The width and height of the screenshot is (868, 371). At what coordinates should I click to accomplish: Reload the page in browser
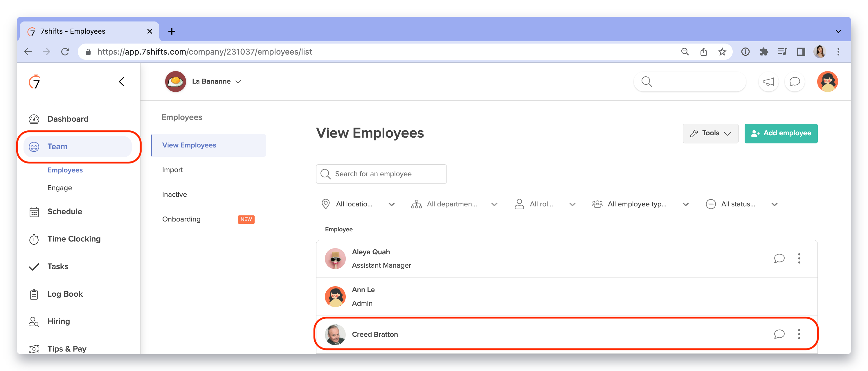(x=65, y=52)
